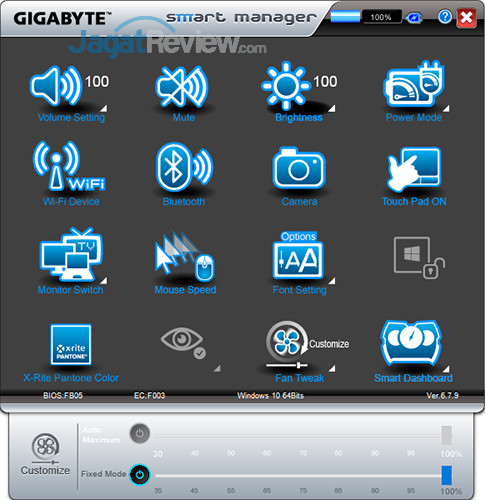Click the battery level bar indicator
Viewport: 485px width, 500px height.
point(345,17)
